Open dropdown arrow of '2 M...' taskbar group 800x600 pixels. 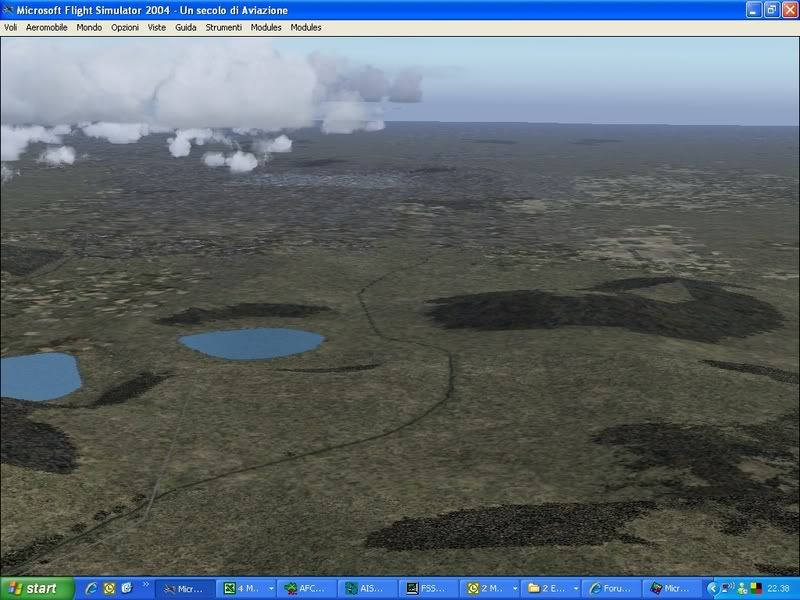[515, 589]
